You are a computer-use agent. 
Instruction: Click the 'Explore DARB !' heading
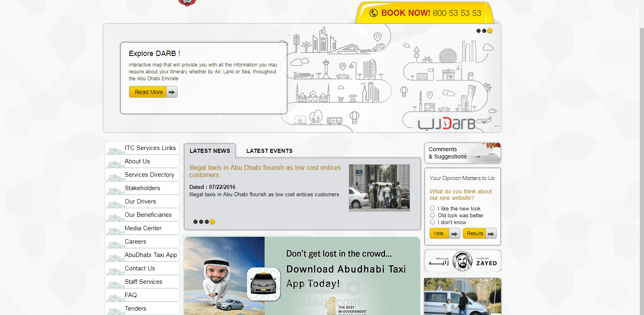coord(155,54)
